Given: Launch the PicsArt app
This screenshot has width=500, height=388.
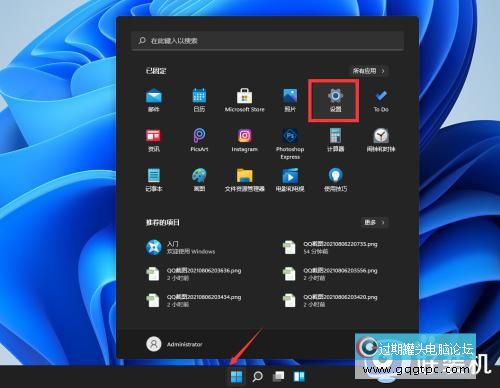Looking at the screenshot, I should tap(199, 140).
